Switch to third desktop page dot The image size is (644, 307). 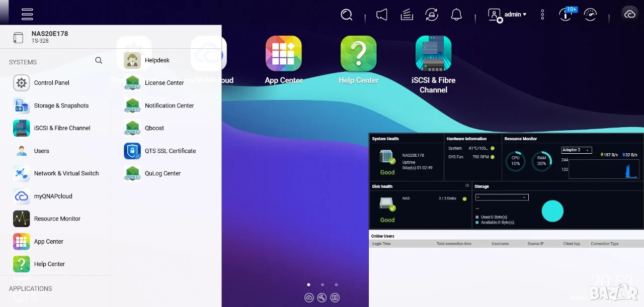336,284
